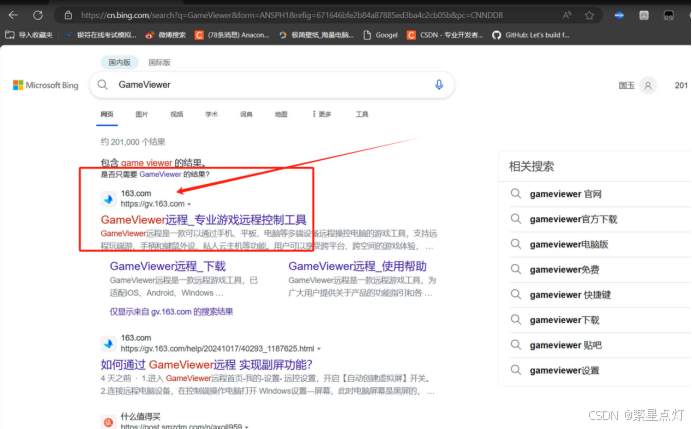Select the 网页 results tab

click(107, 114)
